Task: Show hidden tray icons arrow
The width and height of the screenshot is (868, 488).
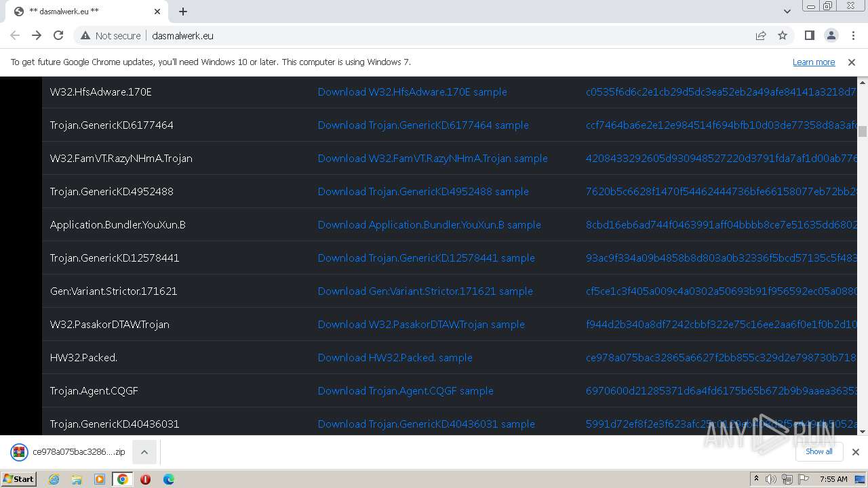Action: point(756,479)
